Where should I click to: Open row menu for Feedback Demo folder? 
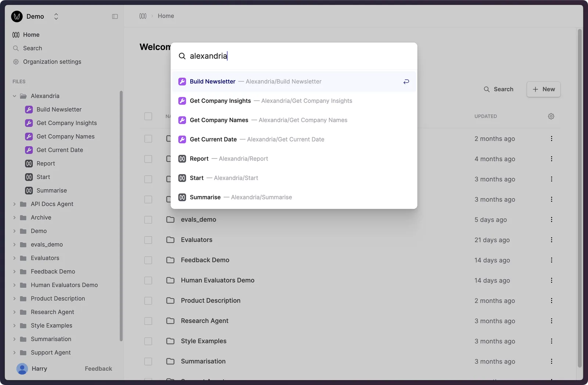point(551,260)
